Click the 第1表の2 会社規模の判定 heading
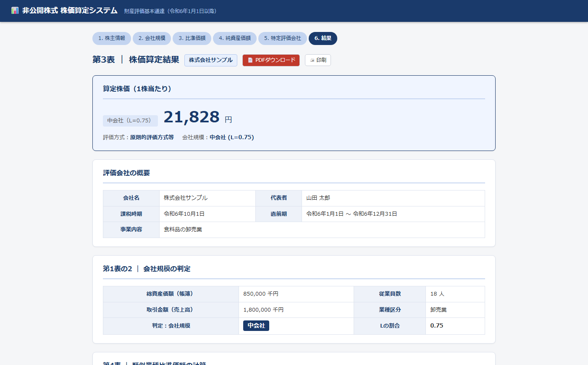This screenshot has width=588, height=365. coord(147,269)
